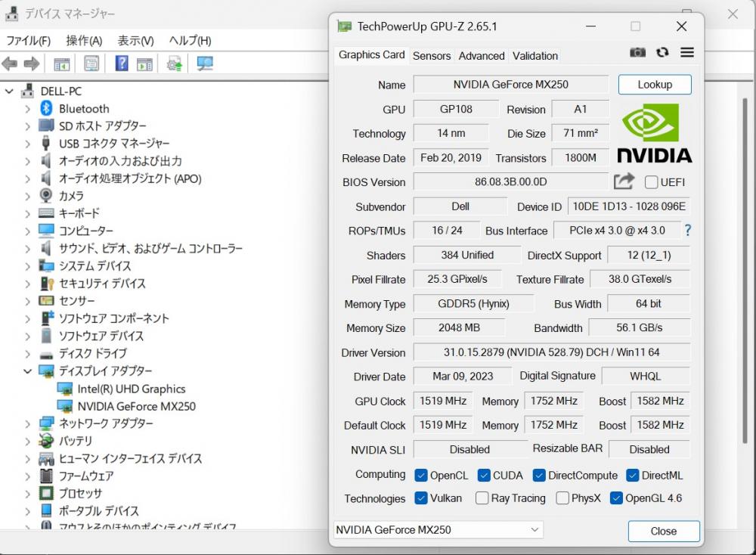The image size is (756, 555).
Task: Click the BIOS Version field
Action: pos(510,181)
